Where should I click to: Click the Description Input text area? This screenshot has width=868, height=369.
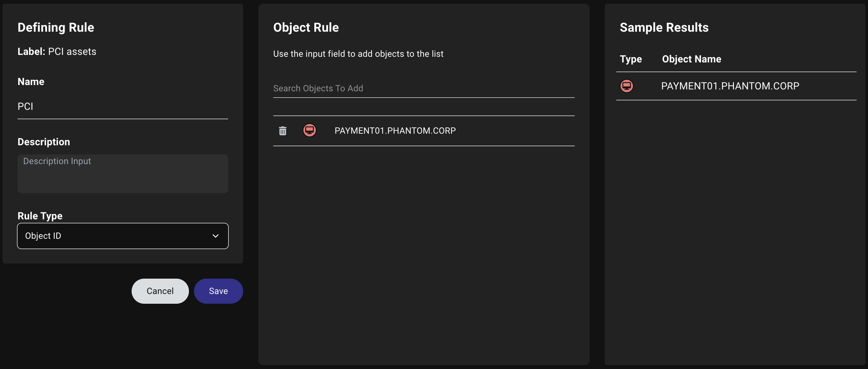(x=122, y=174)
